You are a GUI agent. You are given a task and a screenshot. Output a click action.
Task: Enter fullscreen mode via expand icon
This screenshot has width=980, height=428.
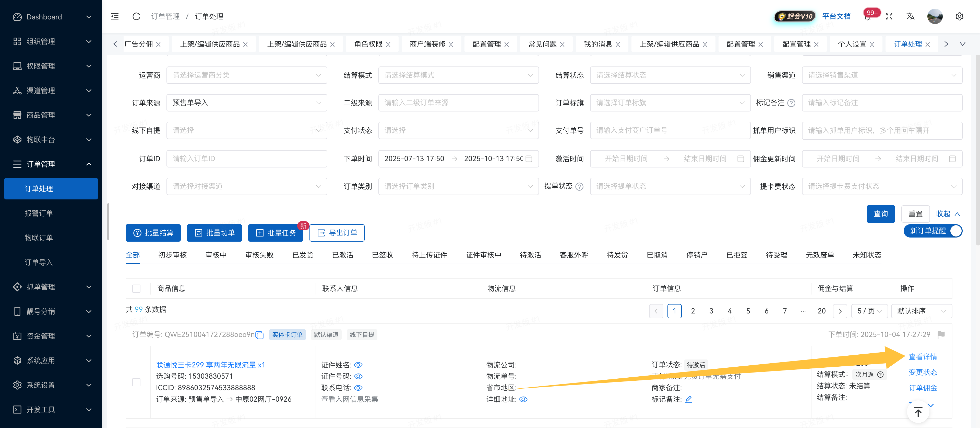889,16
